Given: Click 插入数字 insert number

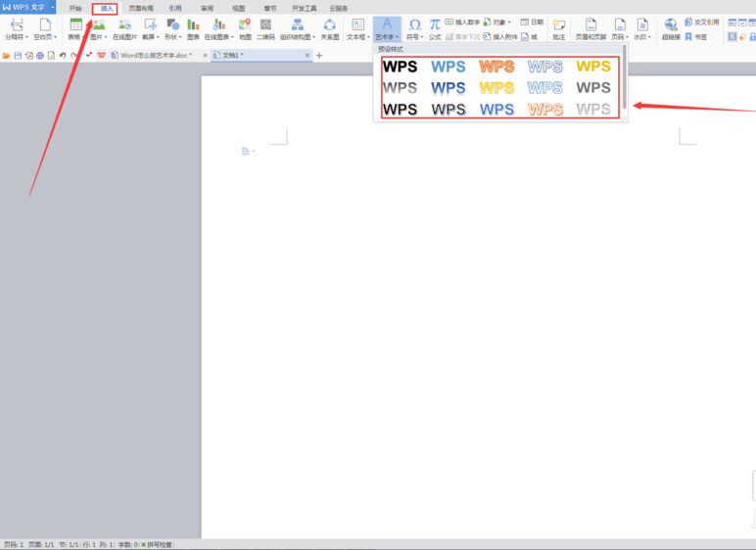Looking at the screenshot, I should tap(462, 23).
